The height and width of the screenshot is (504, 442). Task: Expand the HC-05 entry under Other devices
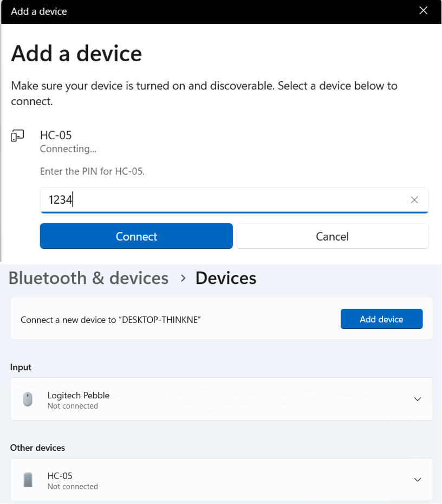point(418,480)
